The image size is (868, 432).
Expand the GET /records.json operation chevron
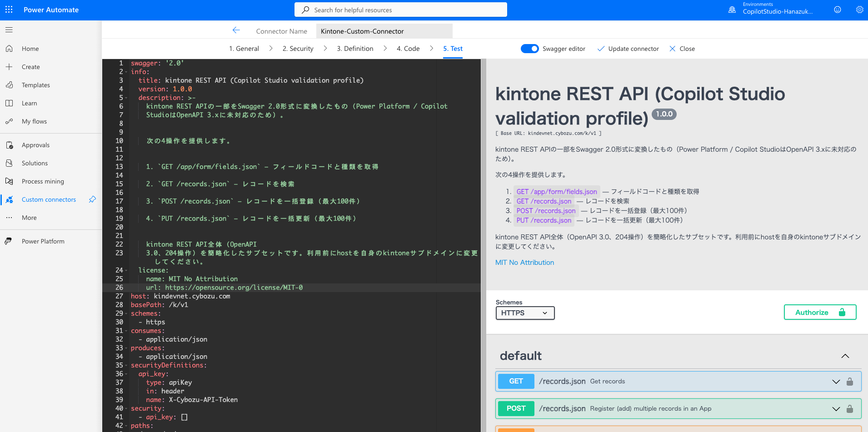(x=836, y=382)
